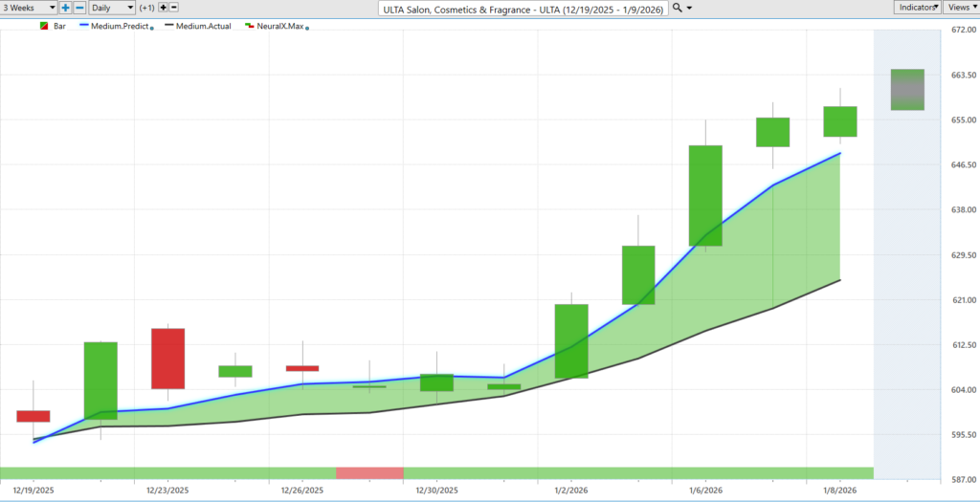Click the 12/30/2025 date axis label
Viewport: 980px width, 502px height.
point(436,491)
